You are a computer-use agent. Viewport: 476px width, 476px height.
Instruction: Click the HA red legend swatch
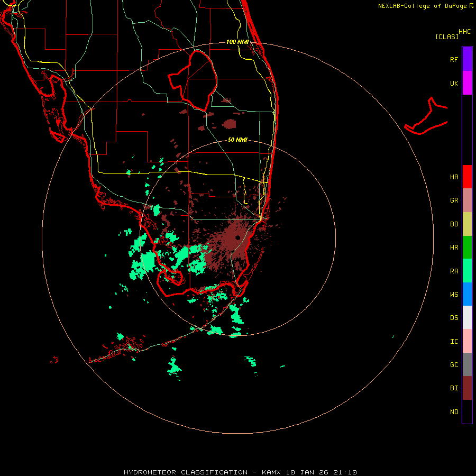click(467, 177)
